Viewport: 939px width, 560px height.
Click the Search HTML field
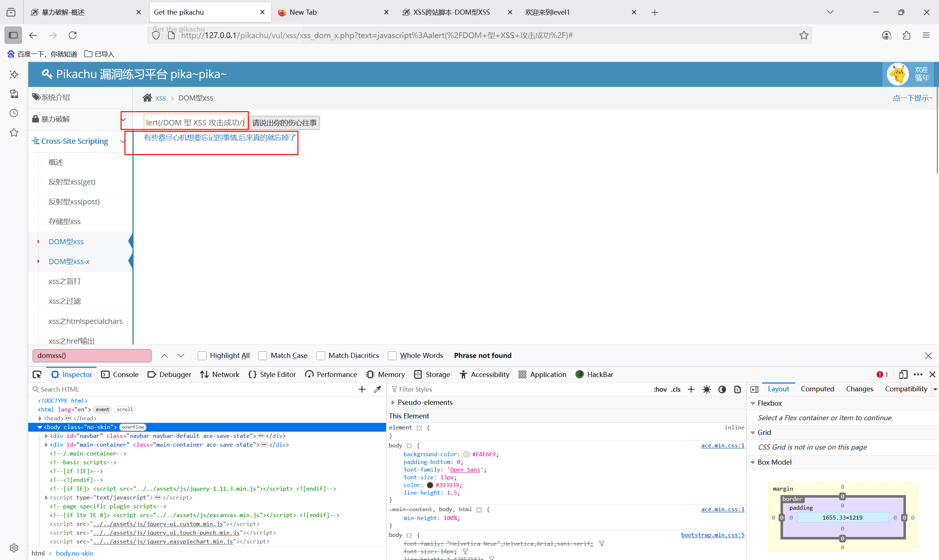click(193, 389)
